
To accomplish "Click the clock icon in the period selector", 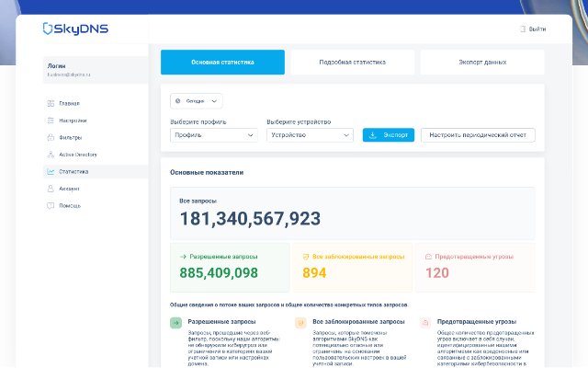I will tap(178, 101).
